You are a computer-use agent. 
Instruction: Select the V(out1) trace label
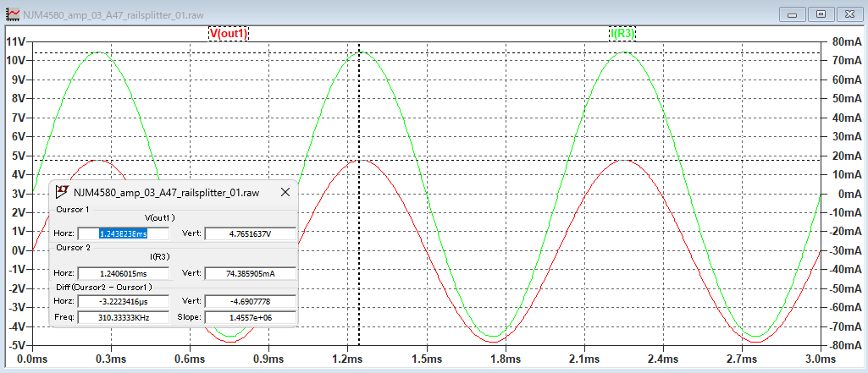click(228, 33)
